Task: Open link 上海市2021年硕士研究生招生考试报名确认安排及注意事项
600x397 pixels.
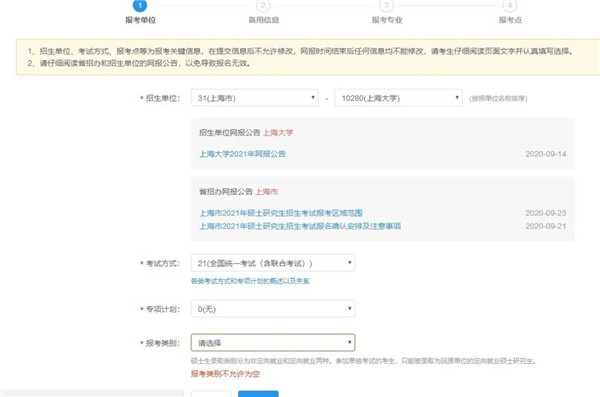Action: (300, 226)
